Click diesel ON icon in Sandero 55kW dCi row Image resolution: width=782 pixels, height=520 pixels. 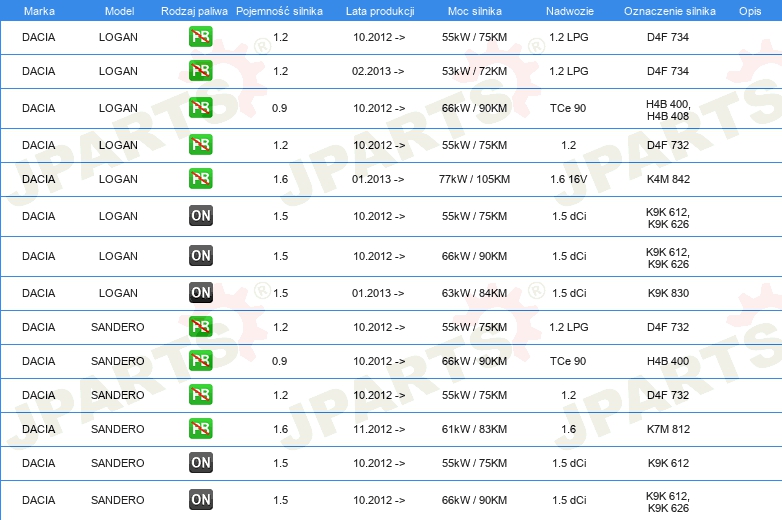click(200, 463)
